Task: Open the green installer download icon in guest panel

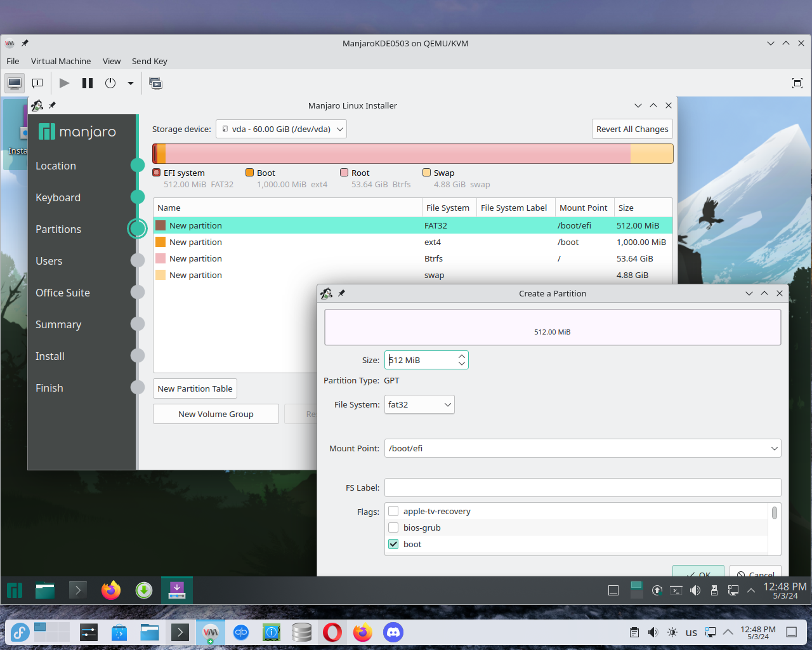Action: [x=144, y=590]
